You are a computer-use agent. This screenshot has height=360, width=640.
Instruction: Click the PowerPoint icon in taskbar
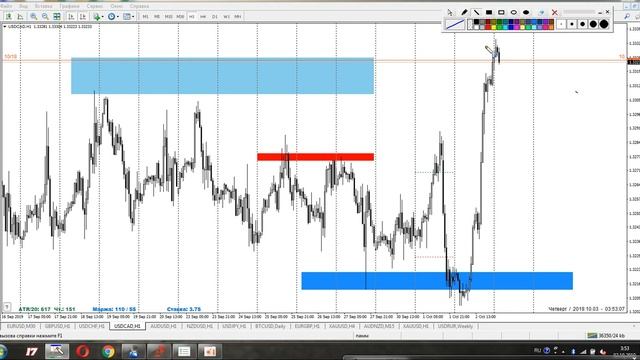(210, 351)
